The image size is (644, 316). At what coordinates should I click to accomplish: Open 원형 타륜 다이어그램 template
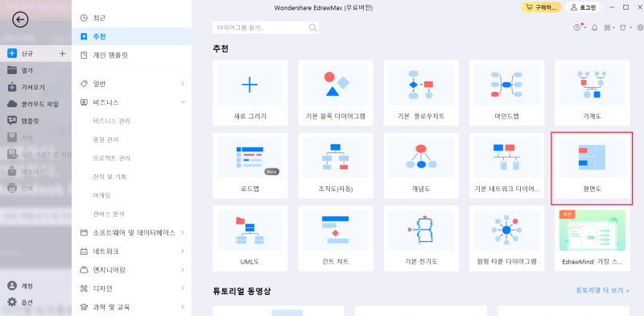click(506, 239)
